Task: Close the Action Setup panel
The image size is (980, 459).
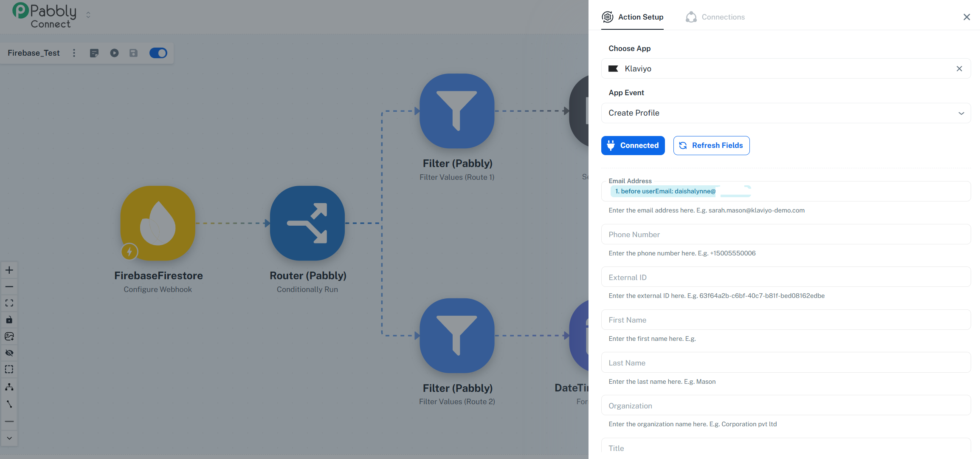Action: coord(967,17)
